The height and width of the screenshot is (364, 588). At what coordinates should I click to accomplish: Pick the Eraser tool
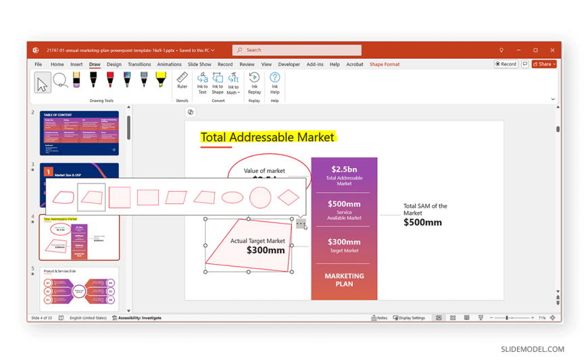tap(76, 80)
